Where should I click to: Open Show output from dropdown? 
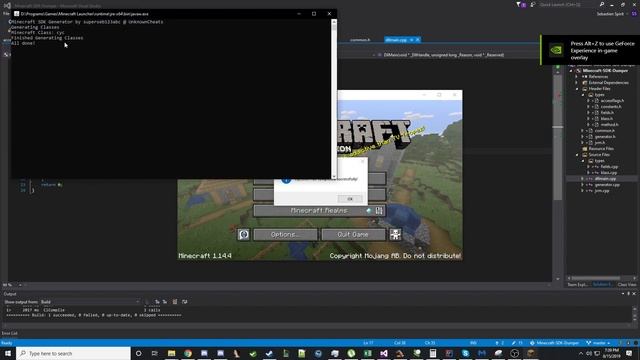pos(90,302)
